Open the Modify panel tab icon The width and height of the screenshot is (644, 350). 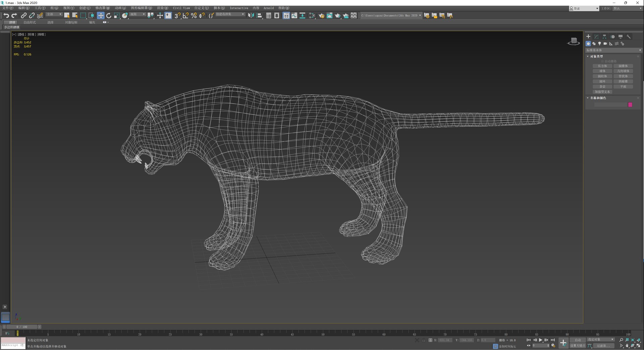coord(596,37)
